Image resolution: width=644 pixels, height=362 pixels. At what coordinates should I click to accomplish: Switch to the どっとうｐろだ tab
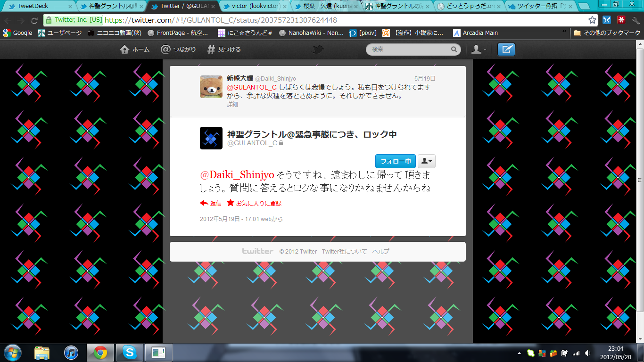click(x=469, y=6)
